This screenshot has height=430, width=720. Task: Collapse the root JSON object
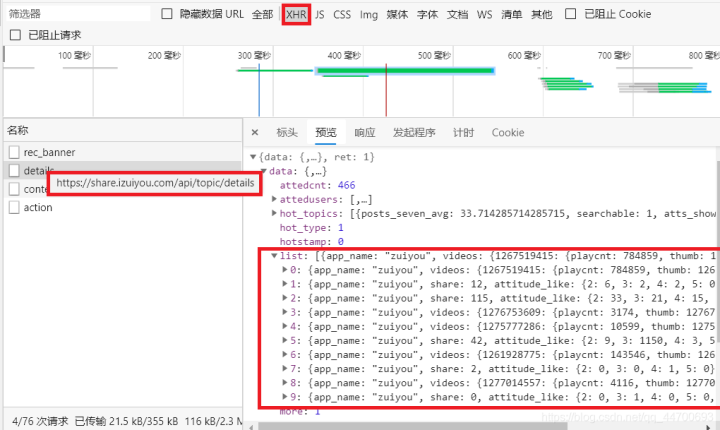(x=253, y=157)
